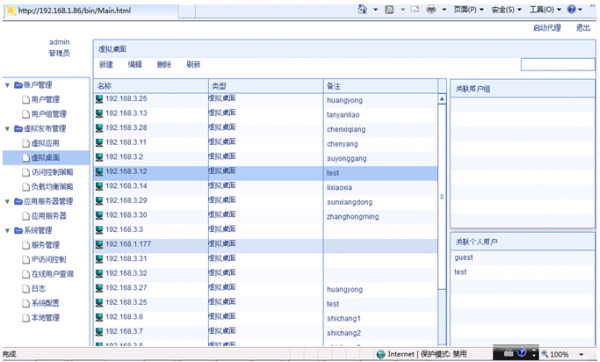600x362 pixels.
Task: Collapse the 虚拟发布管理 tree node arrow
Action: pos(7,129)
